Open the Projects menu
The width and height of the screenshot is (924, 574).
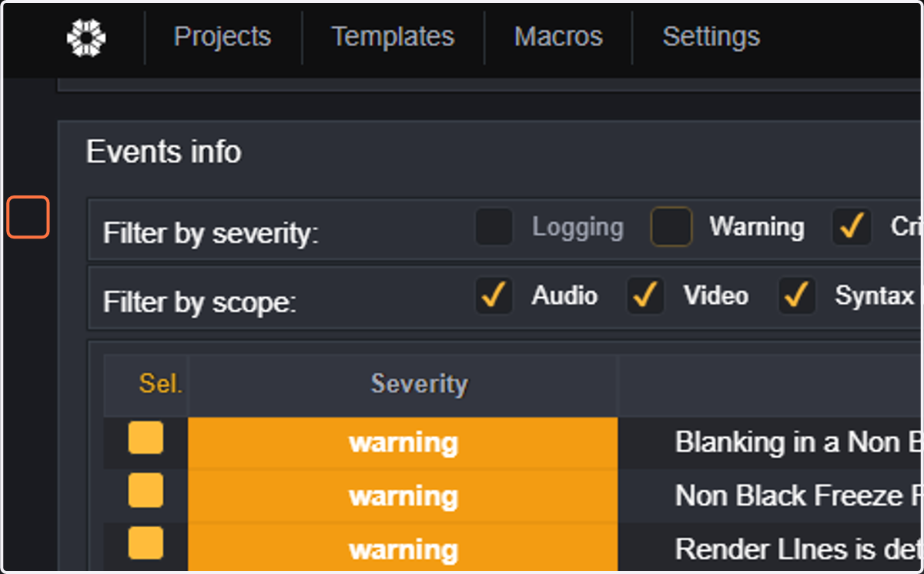pos(223,37)
